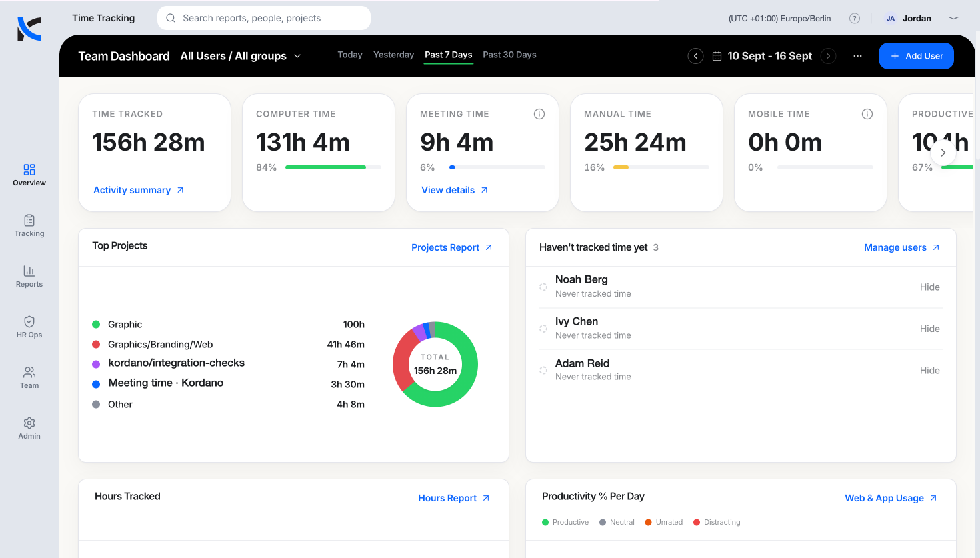Screen dimensions: 980x558
Task: Click the Kordano logo icon
Action: coord(29,29)
